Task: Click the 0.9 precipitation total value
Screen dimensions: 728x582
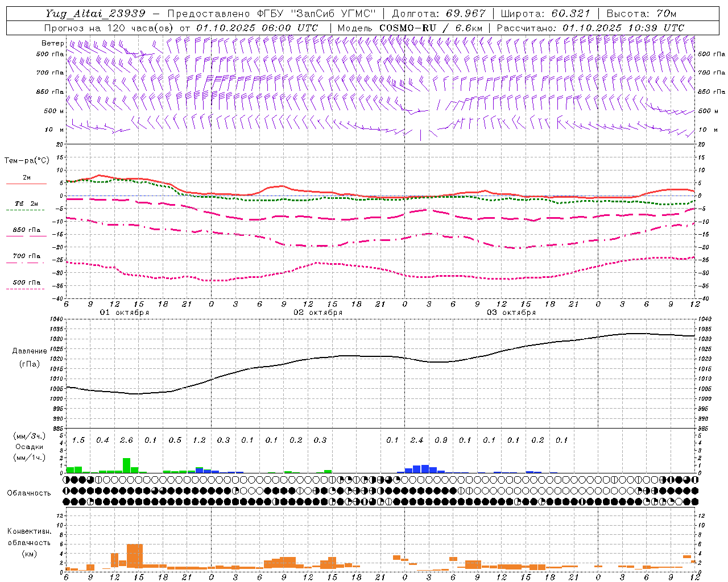Action: tap(441, 440)
